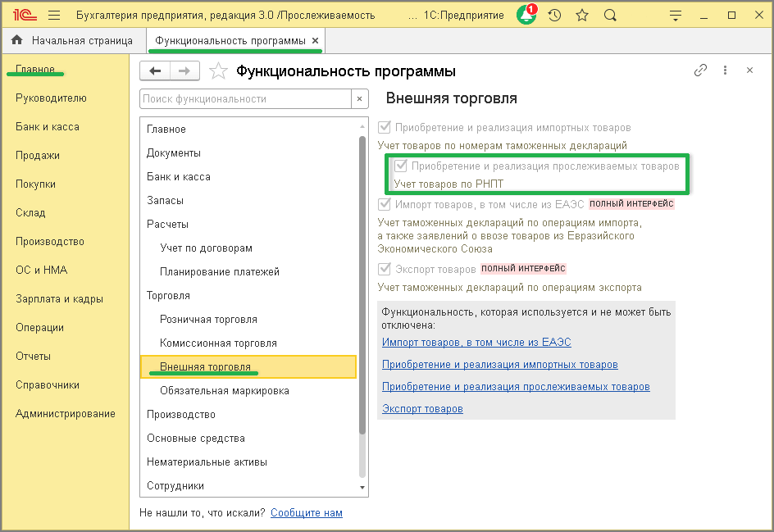This screenshot has width=774, height=532.
Task: Open favorites star in title bar
Action: [582, 16]
